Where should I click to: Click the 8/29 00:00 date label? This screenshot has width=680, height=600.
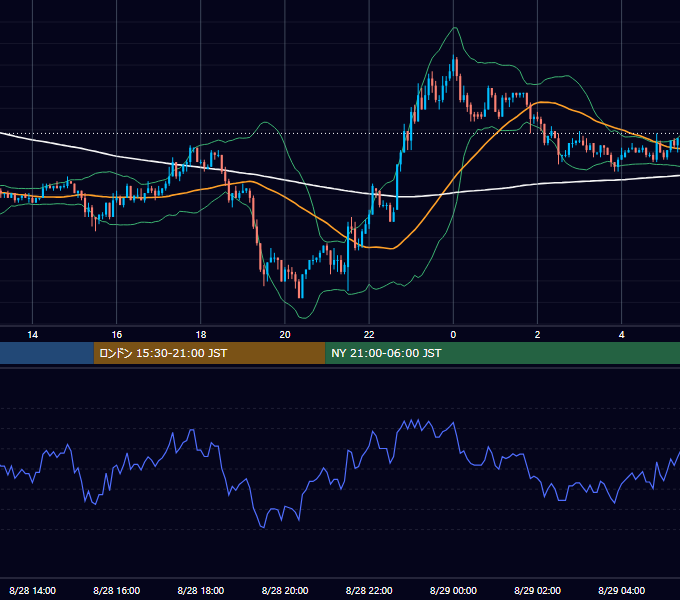point(453,590)
